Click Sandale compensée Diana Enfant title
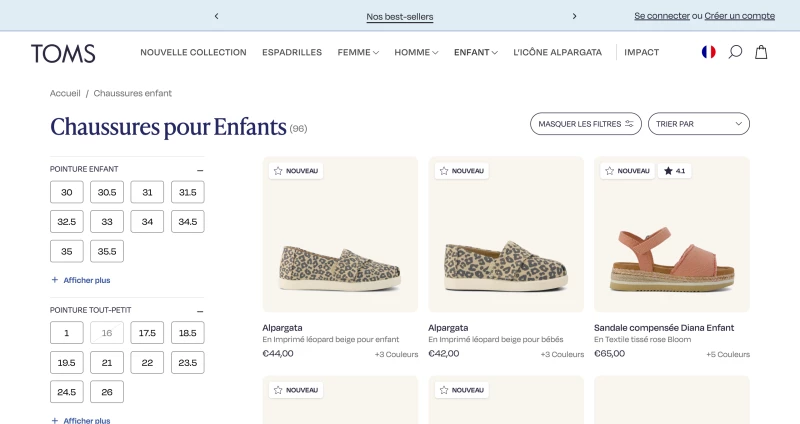This screenshot has width=800, height=424. [664, 328]
